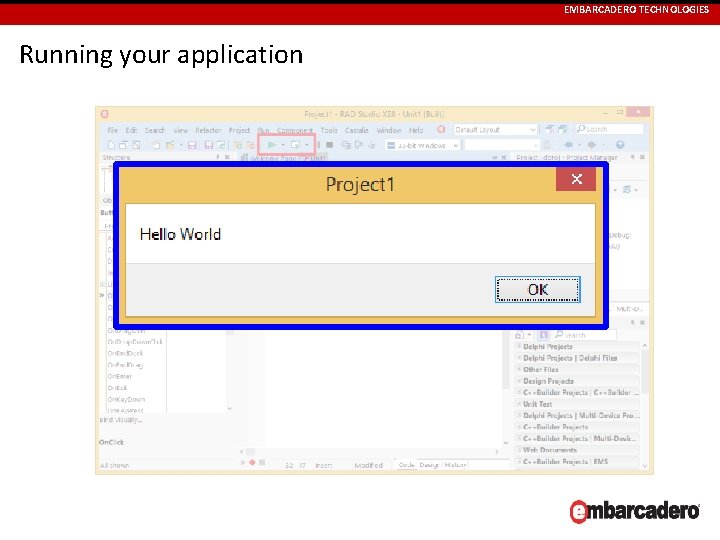Image resolution: width=720 pixels, height=540 pixels.
Task: Open the Default Layout combo box
Action: click(495, 130)
